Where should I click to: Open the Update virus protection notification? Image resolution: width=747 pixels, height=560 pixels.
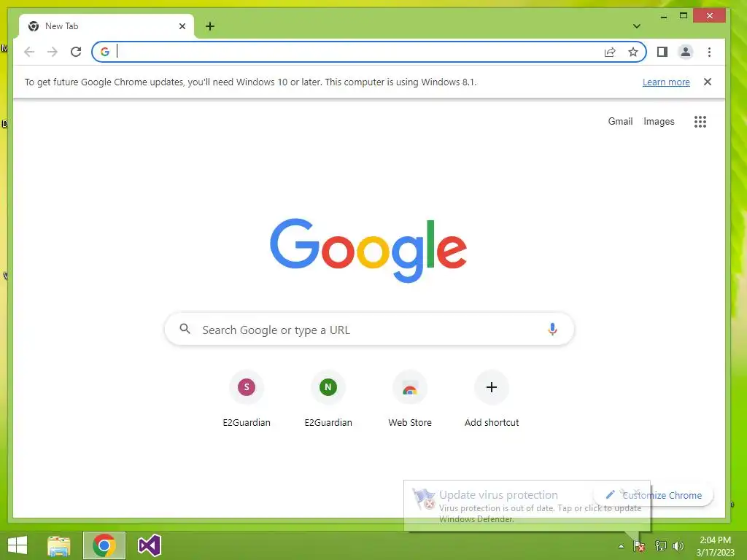[x=527, y=506]
